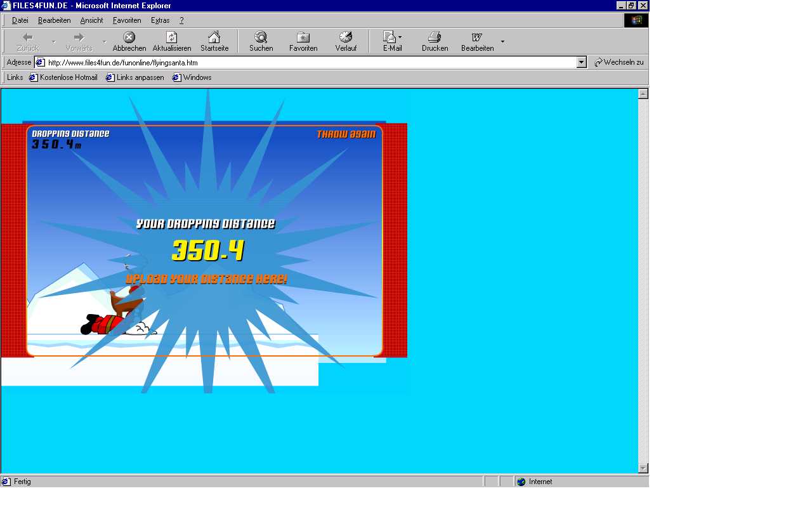Viewport: 812px width, 519px height.
Task: Go to Startseite home icon
Action: coord(214,37)
